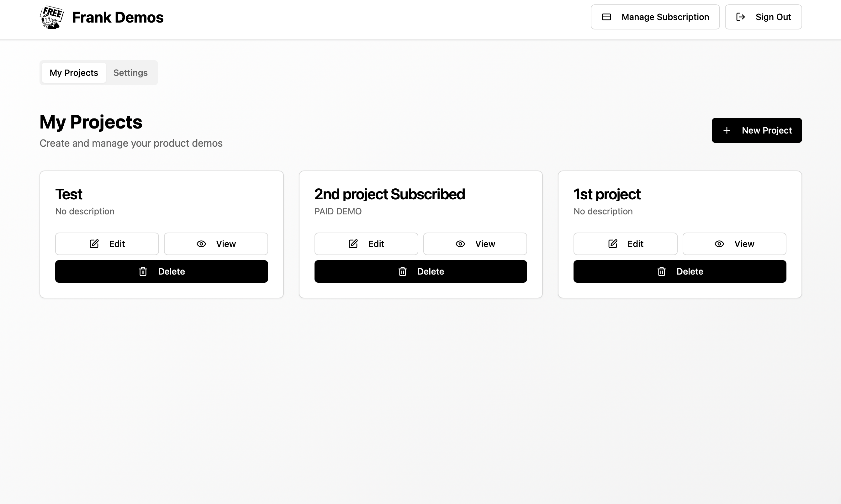
Task: Edit the 2nd project Subscribed demo
Action: click(x=366, y=244)
